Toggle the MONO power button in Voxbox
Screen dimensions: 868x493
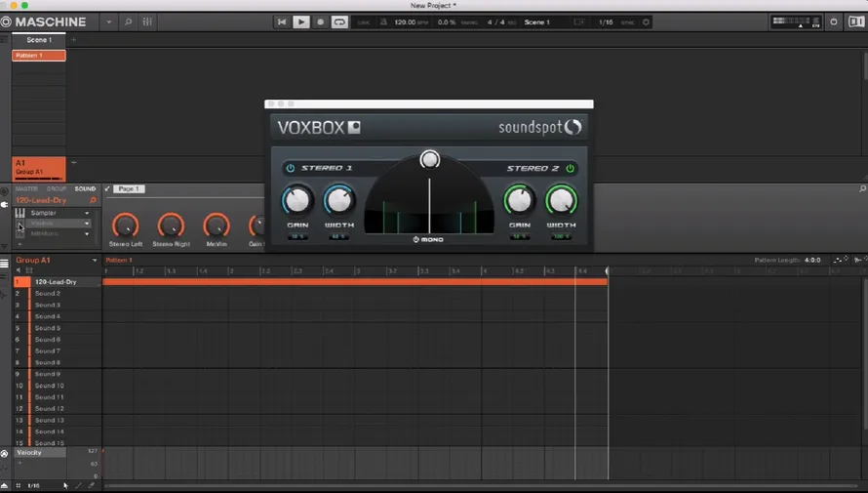point(415,240)
